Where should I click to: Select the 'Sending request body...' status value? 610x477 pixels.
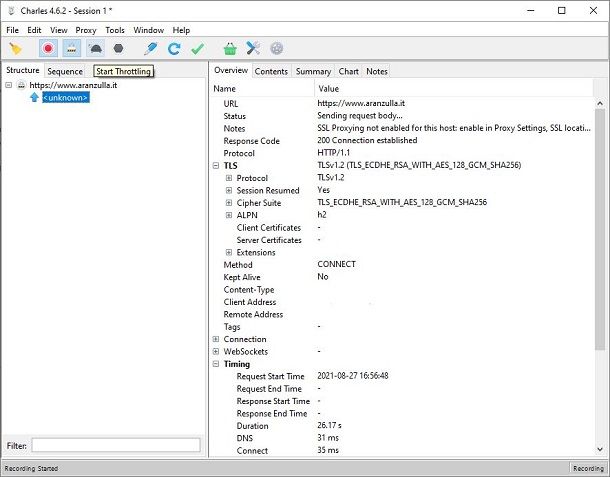360,116
